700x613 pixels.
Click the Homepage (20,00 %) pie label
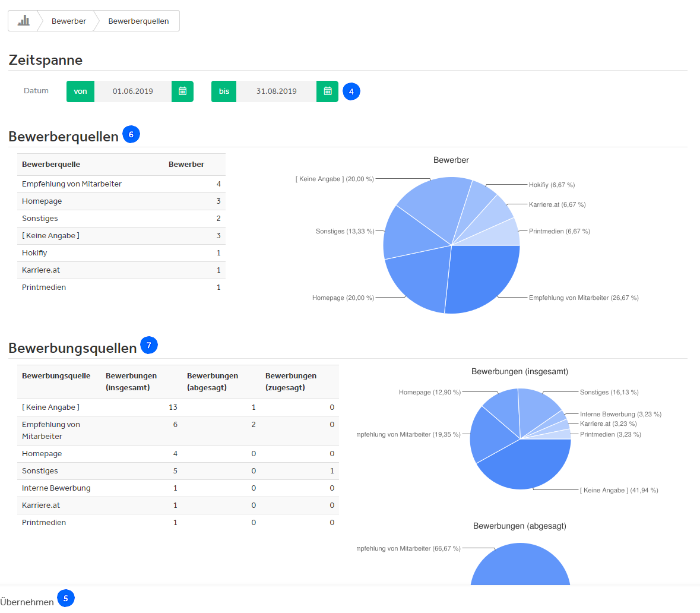[x=343, y=298]
